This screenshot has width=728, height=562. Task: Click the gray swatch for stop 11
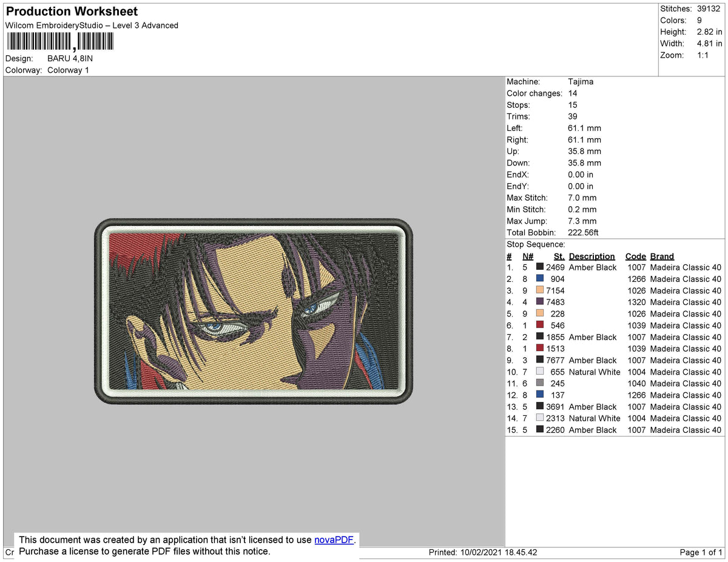click(539, 383)
